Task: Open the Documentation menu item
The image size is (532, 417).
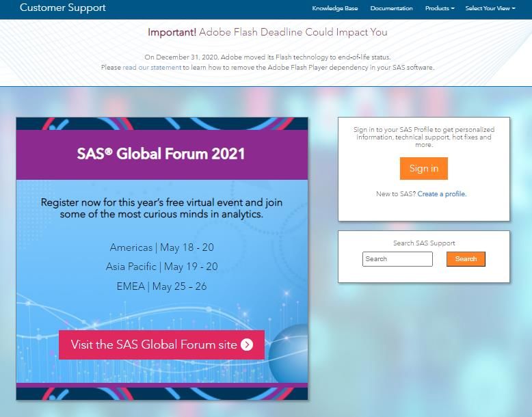Action: pyautogui.click(x=391, y=8)
